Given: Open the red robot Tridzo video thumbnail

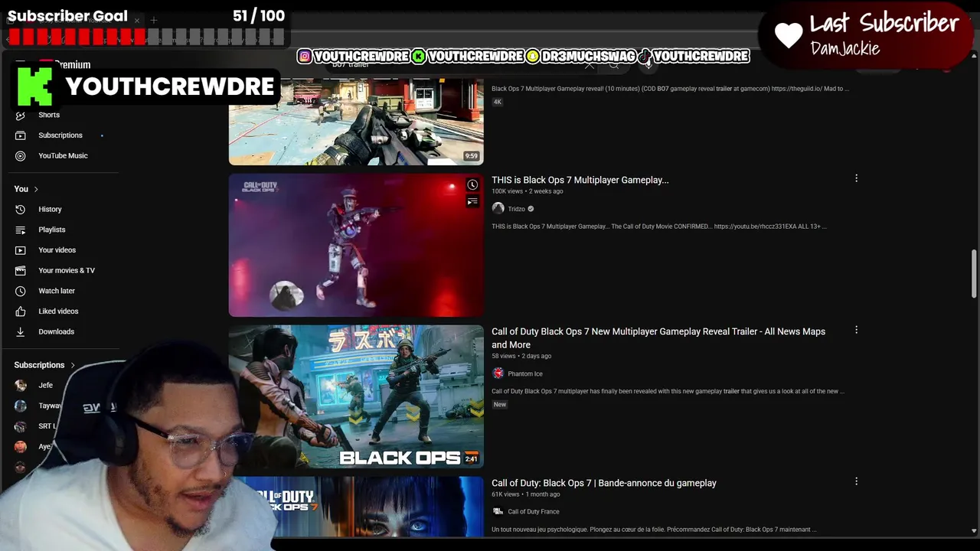Looking at the screenshot, I should [356, 245].
